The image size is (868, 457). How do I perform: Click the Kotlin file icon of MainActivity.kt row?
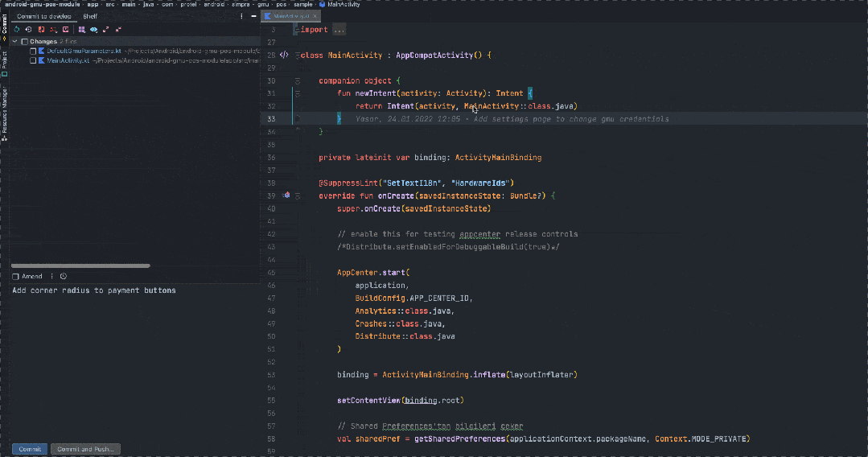42,60
